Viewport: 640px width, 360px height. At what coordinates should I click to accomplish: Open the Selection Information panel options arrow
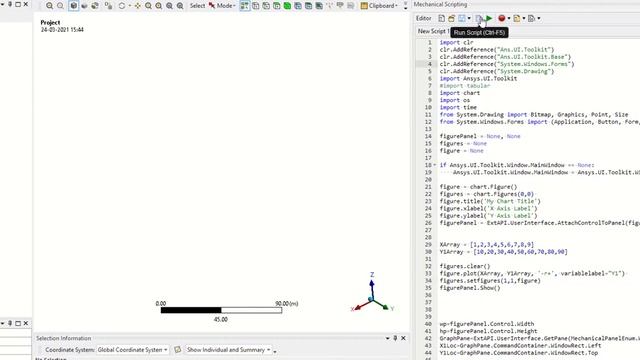point(387,338)
